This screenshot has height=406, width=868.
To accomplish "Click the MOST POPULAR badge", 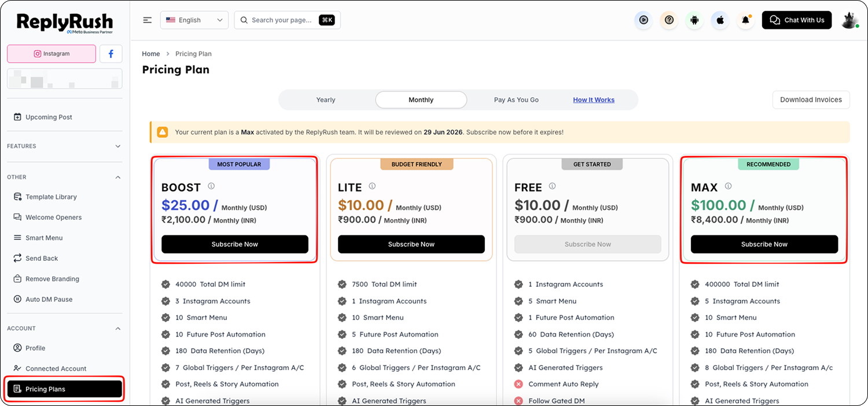I will (x=239, y=164).
